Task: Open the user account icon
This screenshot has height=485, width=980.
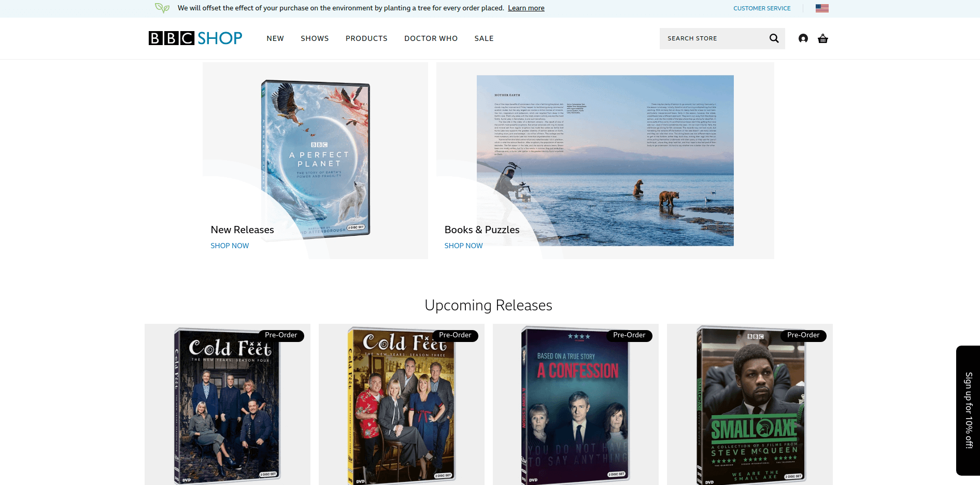Action: point(803,38)
